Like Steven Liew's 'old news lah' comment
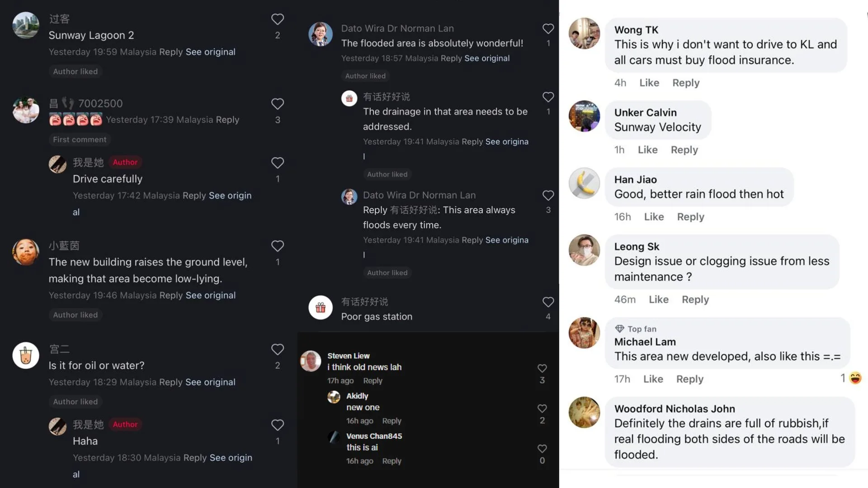Screen dimensions: 868x488 coord(542,369)
